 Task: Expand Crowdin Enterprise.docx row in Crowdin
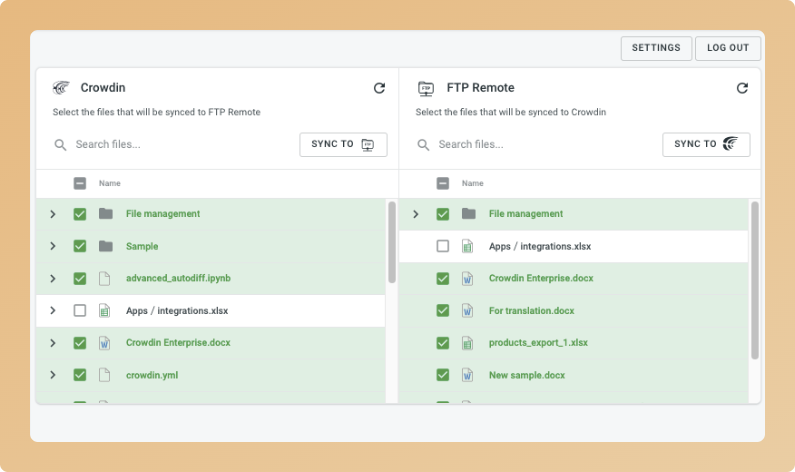coord(53,343)
